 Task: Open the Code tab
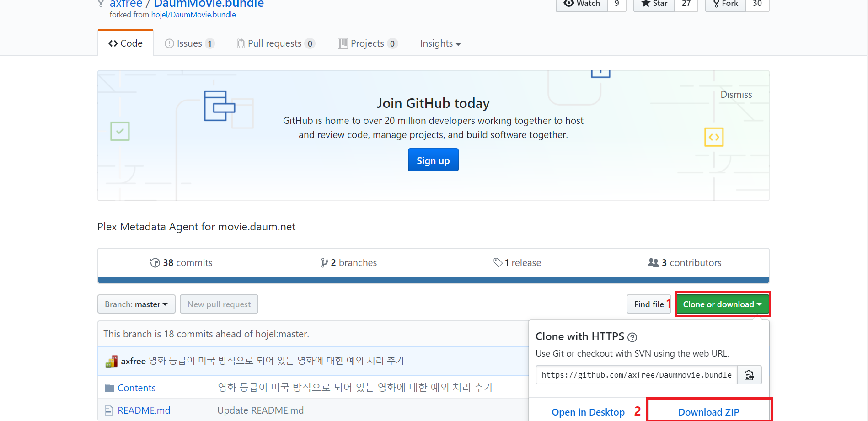point(125,43)
